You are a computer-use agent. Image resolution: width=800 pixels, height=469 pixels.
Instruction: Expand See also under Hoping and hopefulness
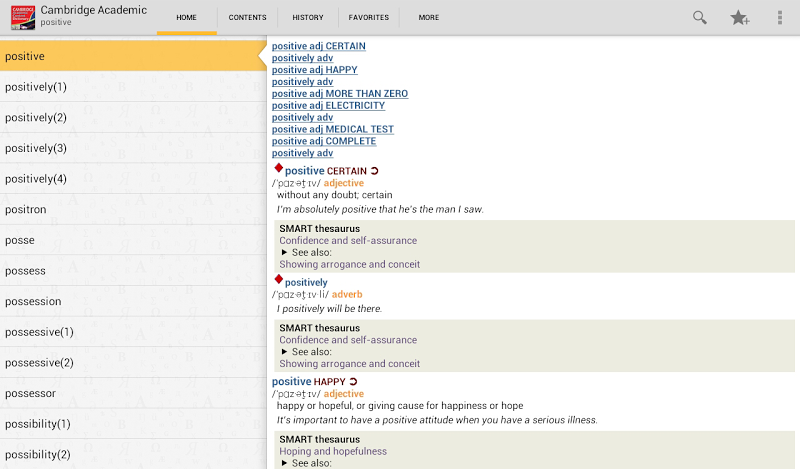306,463
